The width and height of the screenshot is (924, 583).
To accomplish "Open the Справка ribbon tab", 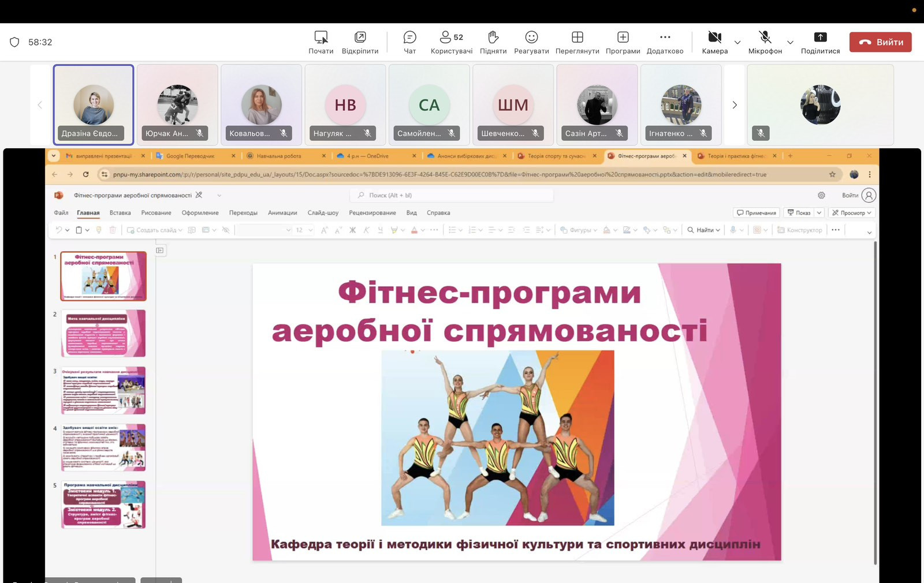I will pyautogui.click(x=438, y=213).
